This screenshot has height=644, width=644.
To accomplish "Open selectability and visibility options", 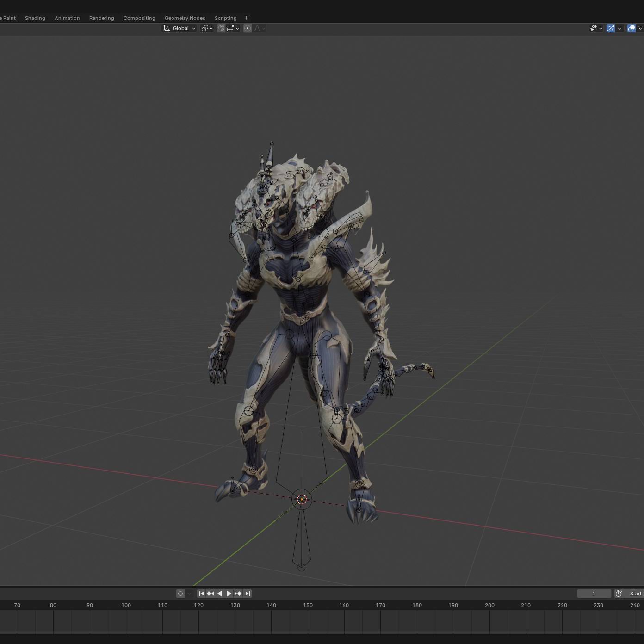I will 596,28.
